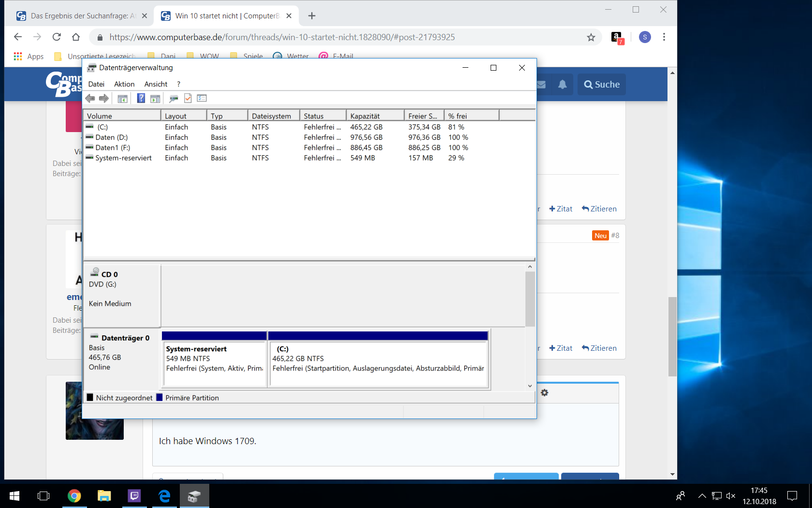Click the checkmark document toolbar icon

pyautogui.click(x=188, y=98)
